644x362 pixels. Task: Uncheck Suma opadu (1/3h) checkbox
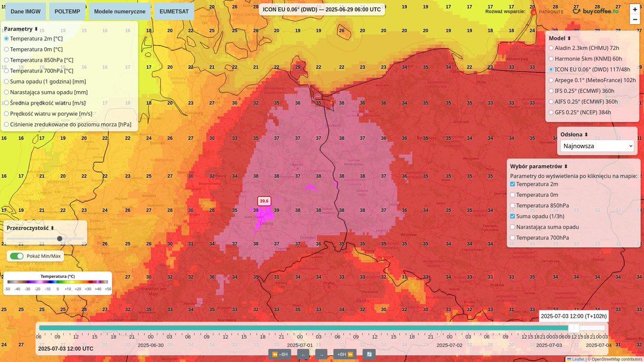(513, 216)
